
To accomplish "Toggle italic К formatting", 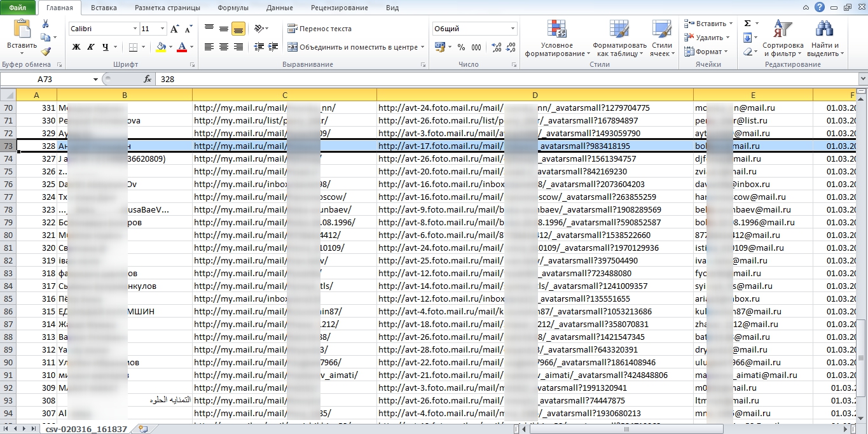I will (x=91, y=47).
